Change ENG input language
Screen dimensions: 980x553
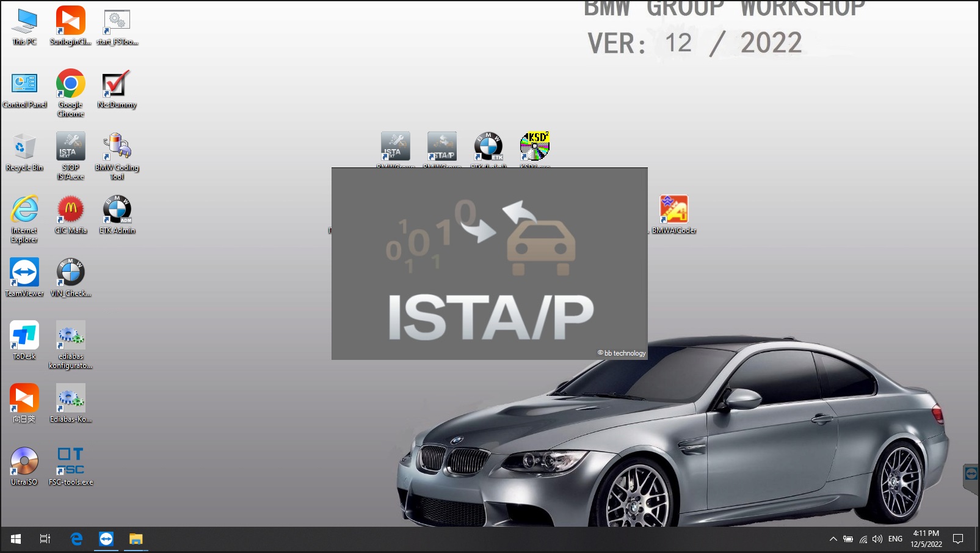(895, 539)
